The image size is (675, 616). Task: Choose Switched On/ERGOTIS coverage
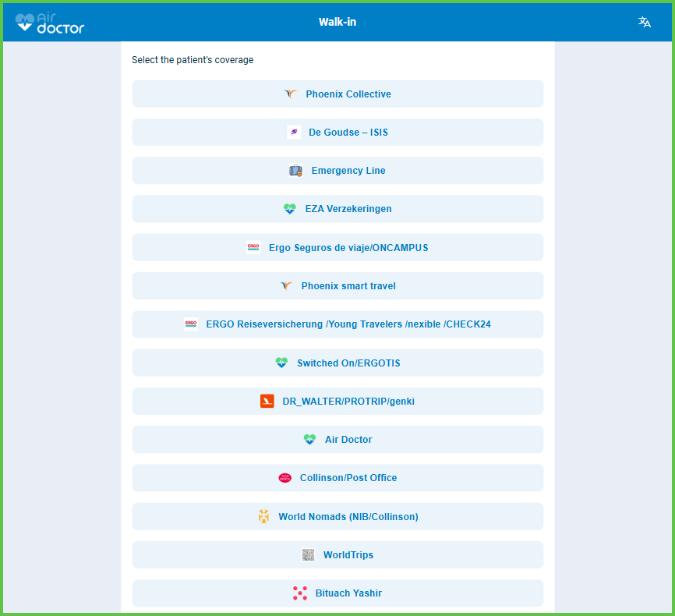tap(337, 363)
